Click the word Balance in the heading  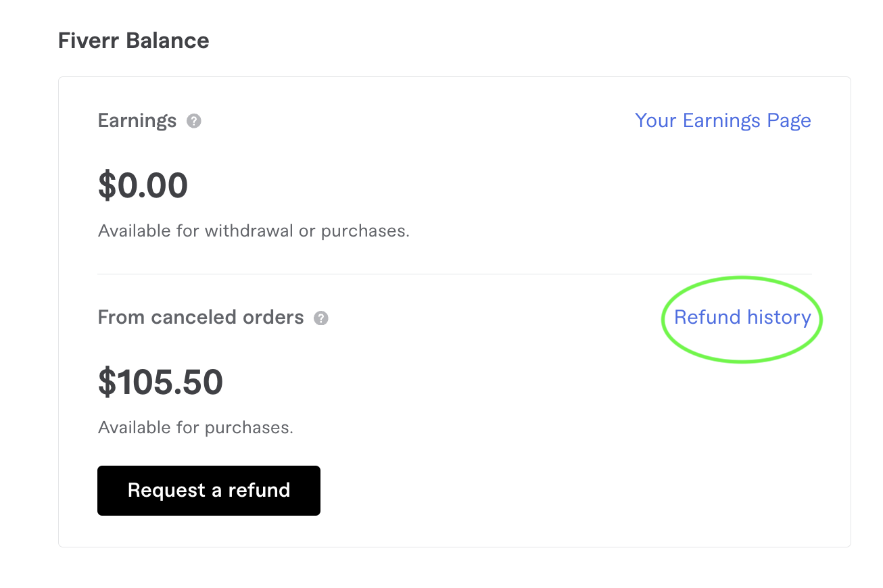(170, 41)
